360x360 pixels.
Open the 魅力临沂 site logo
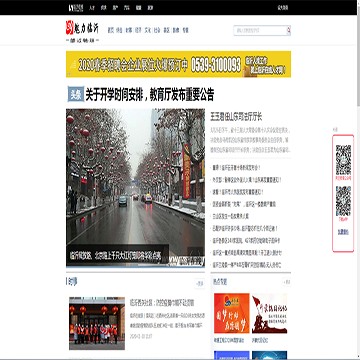(x=82, y=31)
